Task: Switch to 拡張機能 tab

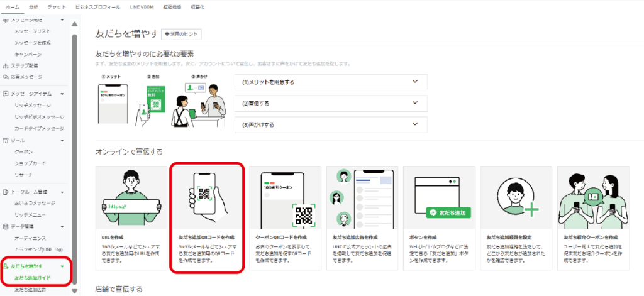Action: pos(172,7)
